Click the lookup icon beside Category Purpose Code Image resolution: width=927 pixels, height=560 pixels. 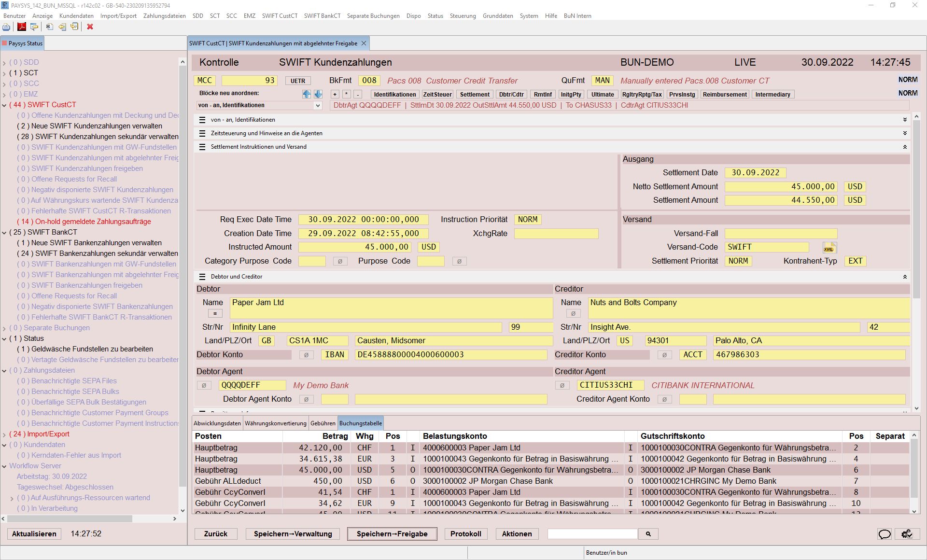point(340,261)
